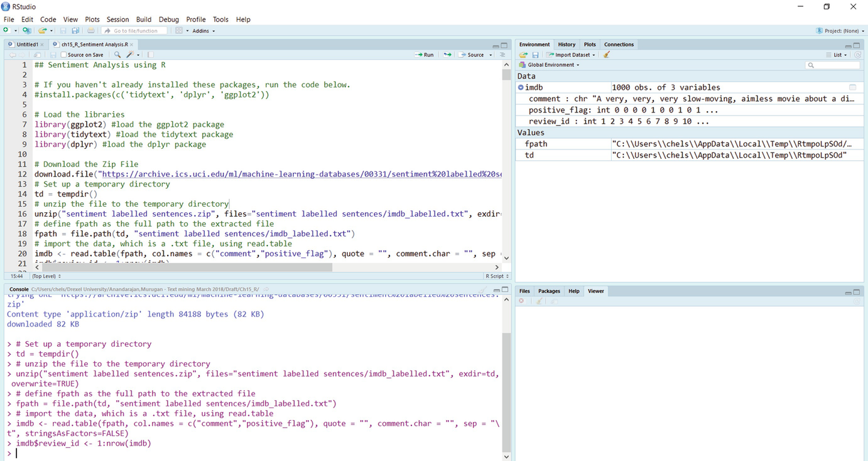Click the Environment search field

point(833,65)
